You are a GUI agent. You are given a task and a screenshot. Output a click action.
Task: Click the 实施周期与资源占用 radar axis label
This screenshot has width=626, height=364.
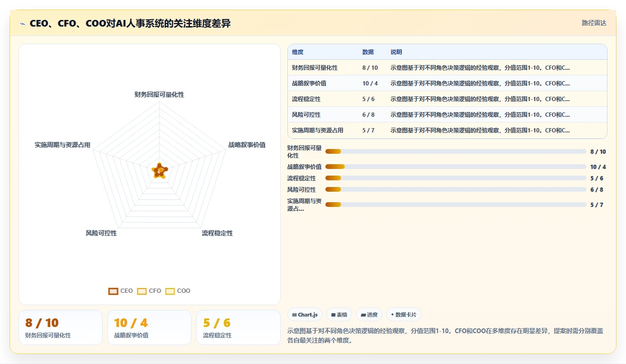(x=62, y=145)
